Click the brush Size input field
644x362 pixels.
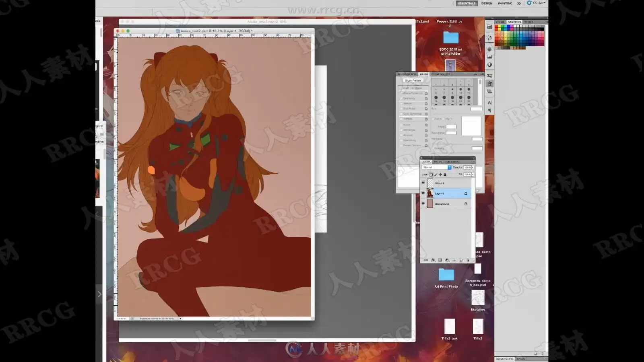click(477, 109)
